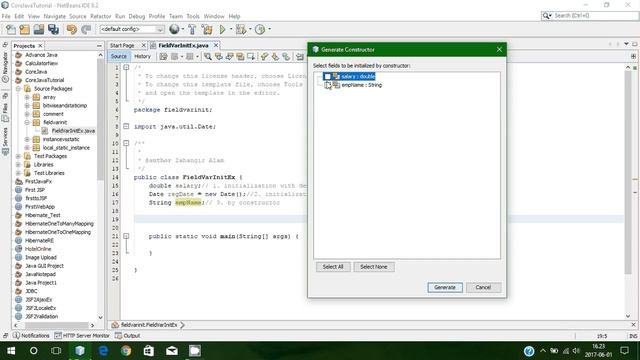640x360 pixels.
Task: Click the Profile Project clock icon
Action: coord(260,29)
